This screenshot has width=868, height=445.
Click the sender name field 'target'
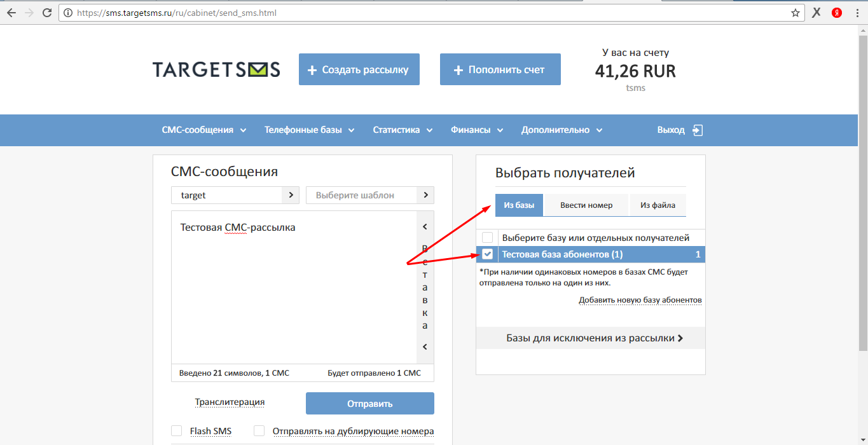226,195
